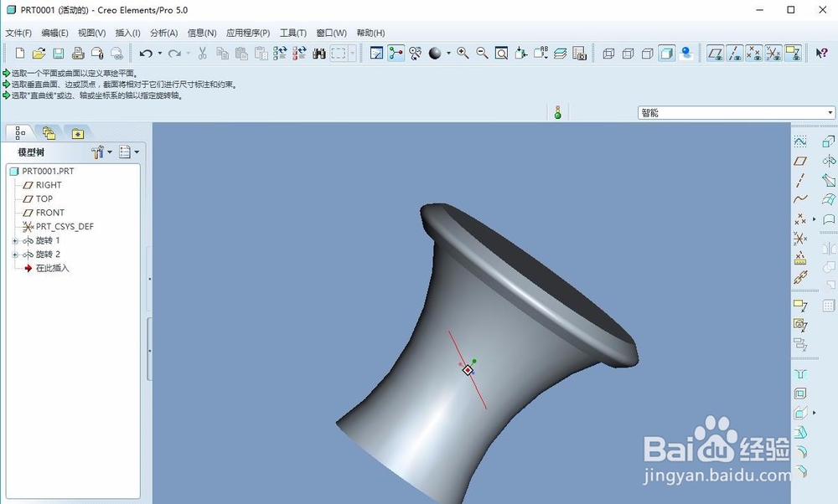Image resolution: width=838 pixels, height=504 pixels.
Task: Switch to the folder browser navigator tab
Action: pos(49,133)
